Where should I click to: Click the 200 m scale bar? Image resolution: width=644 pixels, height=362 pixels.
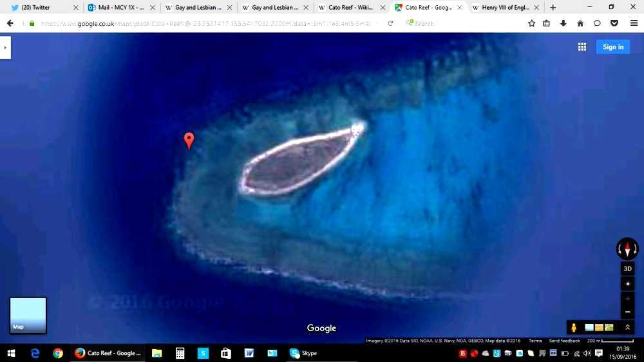[x=611, y=341]
